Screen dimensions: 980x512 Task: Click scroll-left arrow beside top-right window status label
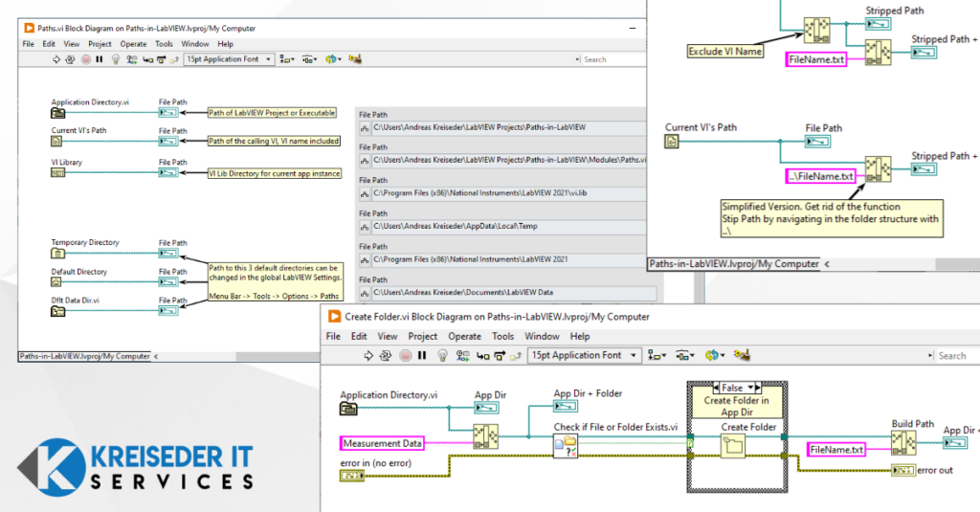click(827, 264)
